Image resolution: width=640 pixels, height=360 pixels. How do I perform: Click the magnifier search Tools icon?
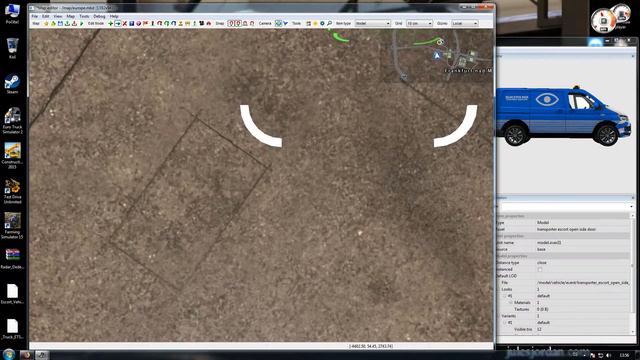tap(329, 24)
